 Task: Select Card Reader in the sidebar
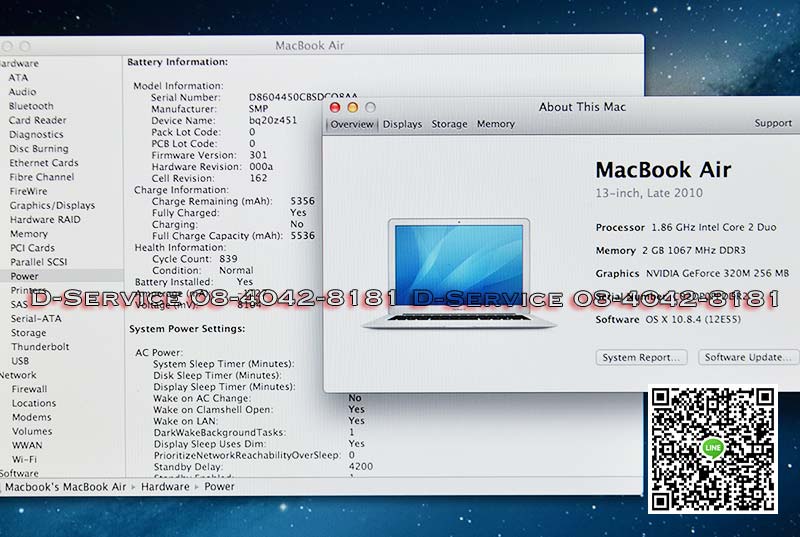click(37, 120)
